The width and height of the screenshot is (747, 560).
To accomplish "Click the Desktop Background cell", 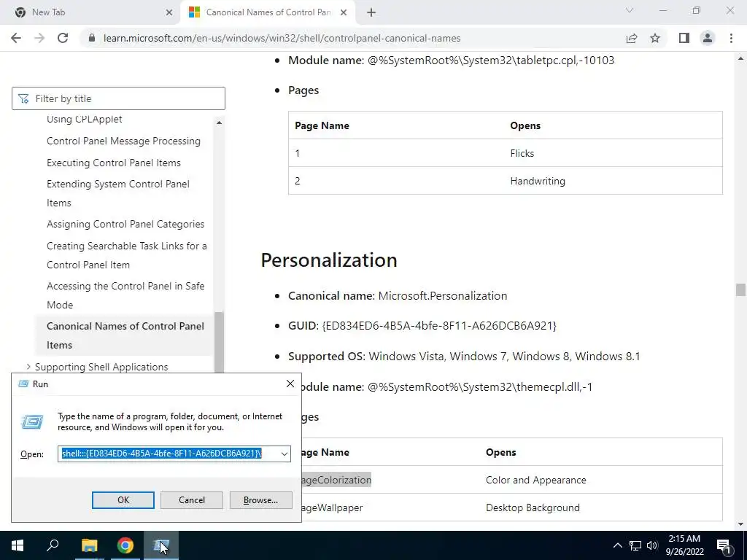I will pyautogui.click(x=533, y=507).
